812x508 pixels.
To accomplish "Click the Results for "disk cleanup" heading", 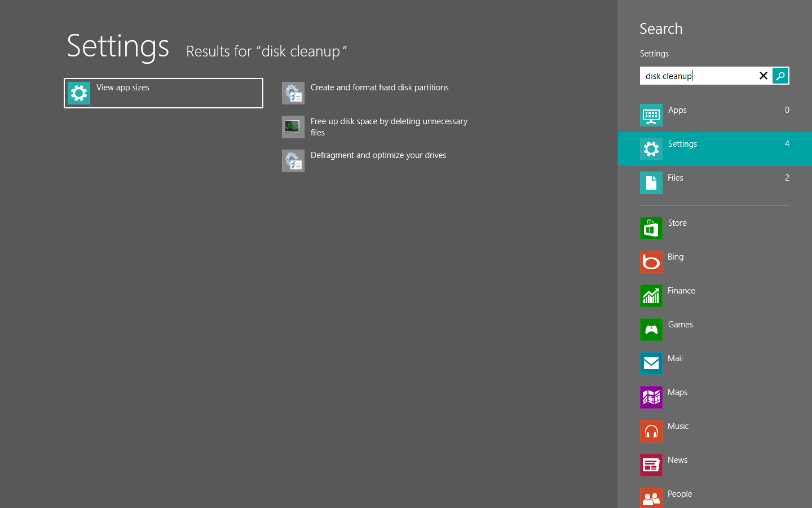I will (x=267, y=51).
